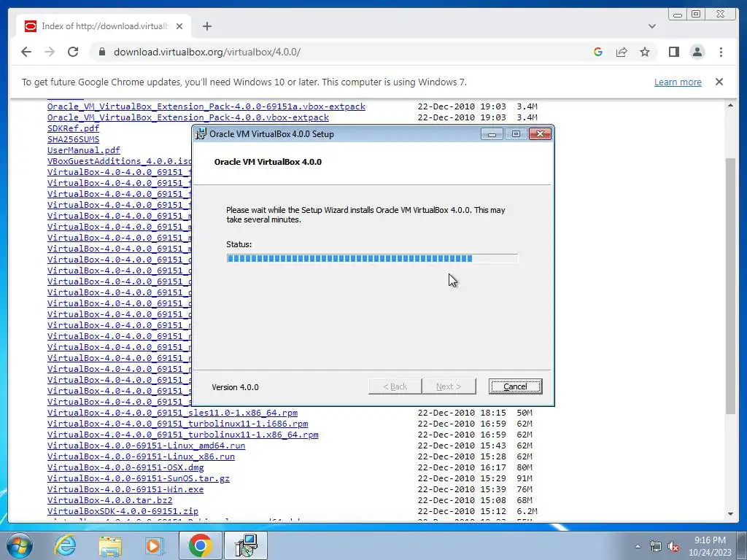Viewport: 747px width, 560px height.
Task: Click the disabled Next button in Setup
Action: pyautogui.click(x=449, y=386)
